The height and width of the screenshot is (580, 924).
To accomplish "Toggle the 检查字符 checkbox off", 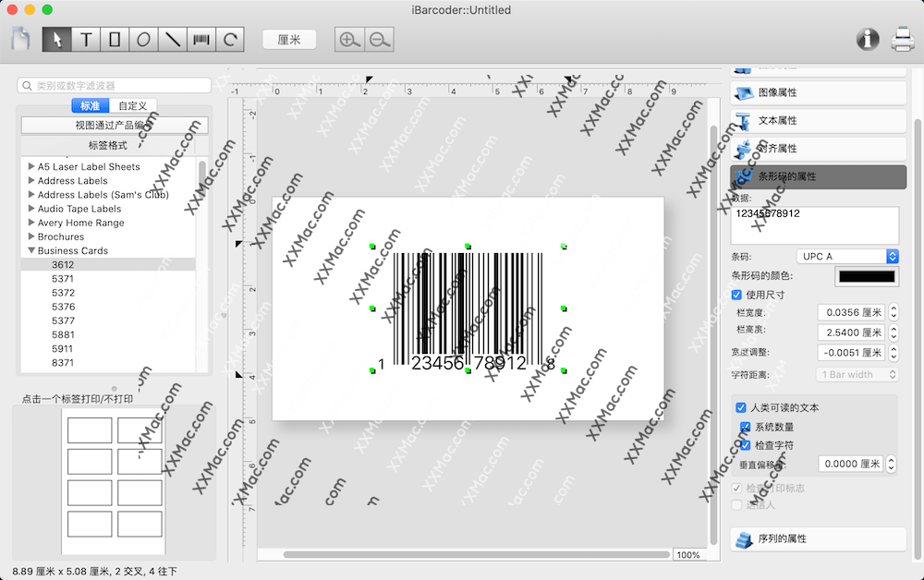I will (x=745, y=445).
